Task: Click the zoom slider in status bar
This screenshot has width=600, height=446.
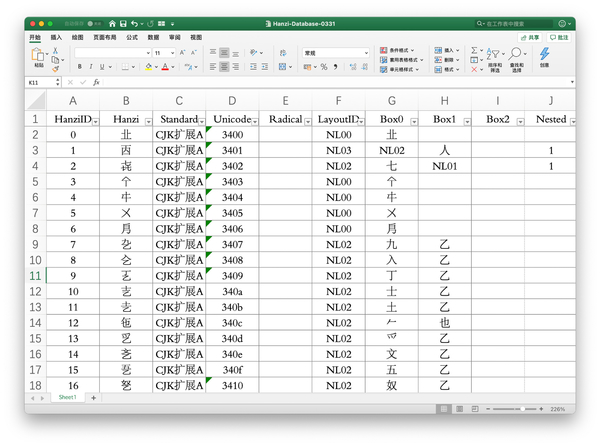Action: click(x=520, y=409)
